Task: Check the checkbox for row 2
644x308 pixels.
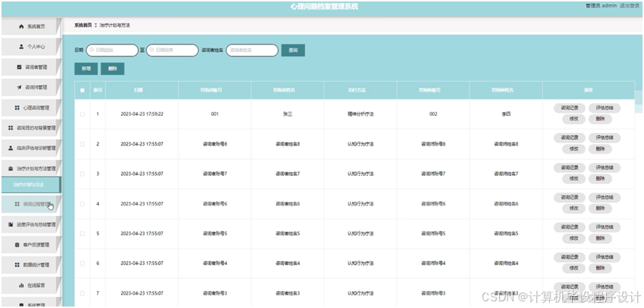Action: coord(82,144)
